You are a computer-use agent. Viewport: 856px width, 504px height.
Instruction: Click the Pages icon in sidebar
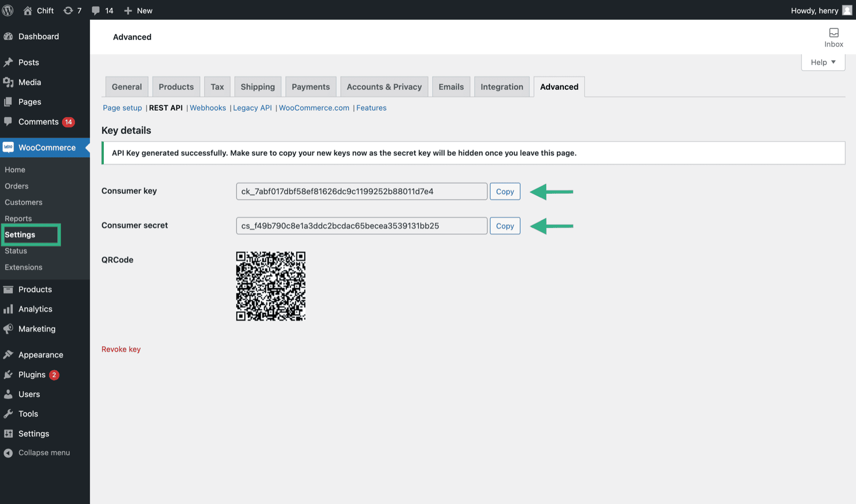pos(8,102)
